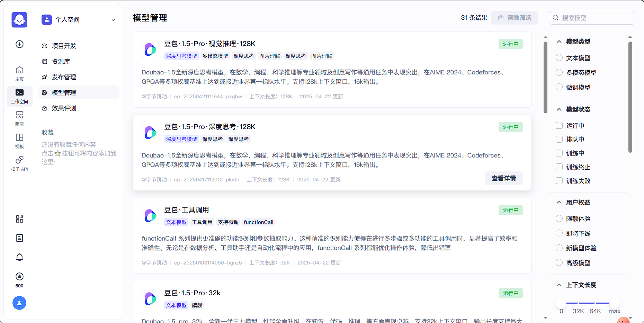Screen dimensions: 644x323
Task: Open notifications bell icon
Action: pyautogui.click(x=19, y=257)
